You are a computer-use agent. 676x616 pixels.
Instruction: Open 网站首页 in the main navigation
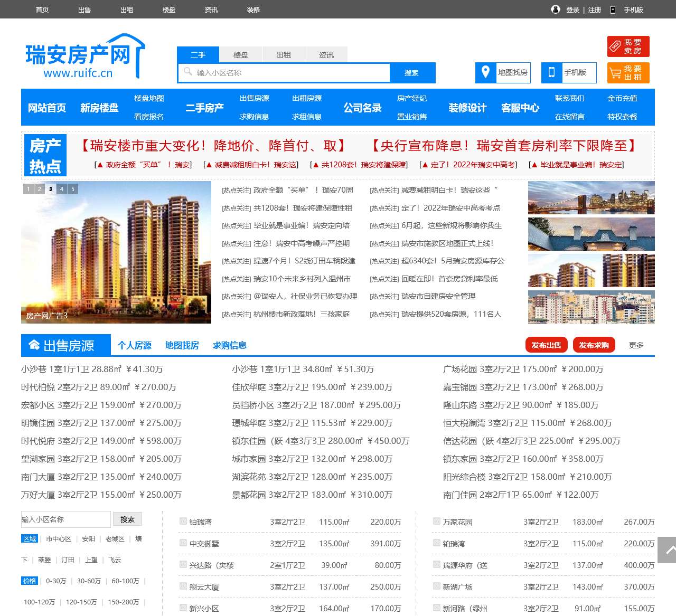pos(47,108)
